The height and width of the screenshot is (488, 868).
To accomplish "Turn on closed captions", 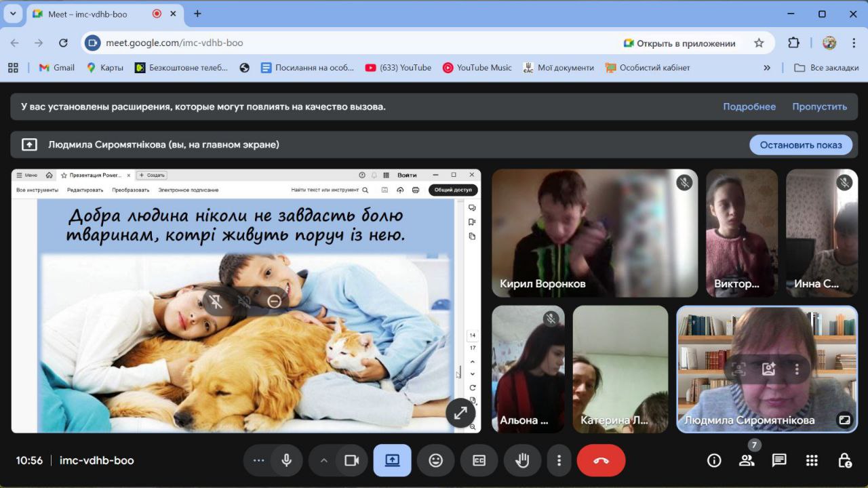I will click(479, 460).
